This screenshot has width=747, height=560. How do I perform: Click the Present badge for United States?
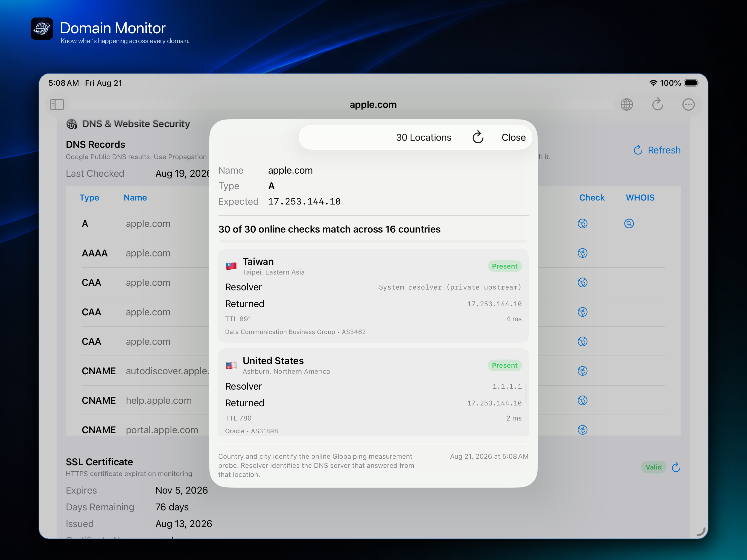504,366
